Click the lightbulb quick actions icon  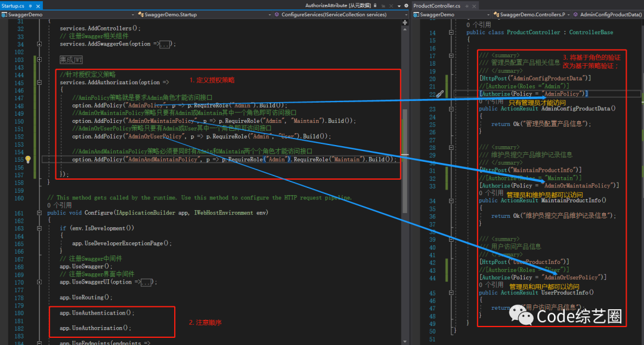pyautogui.click(x=27, y=159)
